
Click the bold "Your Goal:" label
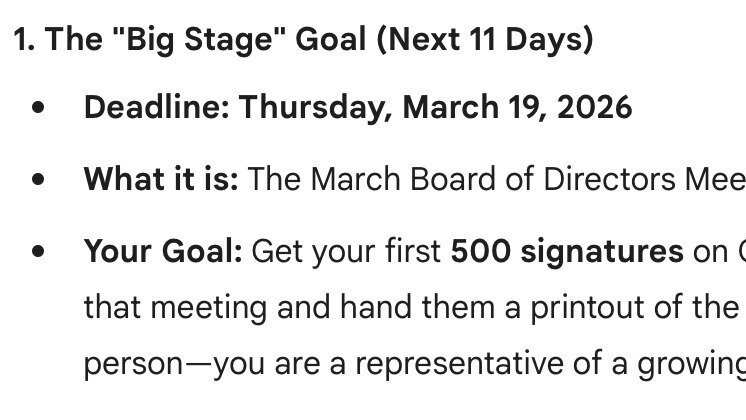(x=163, y=252)
